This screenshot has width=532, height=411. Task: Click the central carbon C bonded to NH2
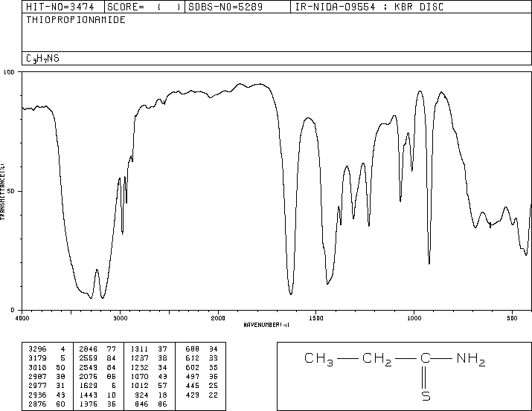coord(426,358)
